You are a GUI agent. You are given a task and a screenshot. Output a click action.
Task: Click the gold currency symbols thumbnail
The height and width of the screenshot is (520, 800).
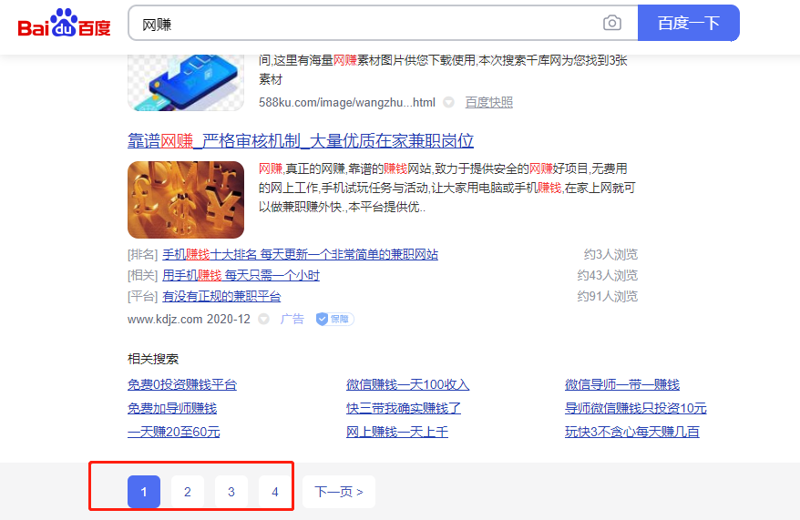click(186, 200)
